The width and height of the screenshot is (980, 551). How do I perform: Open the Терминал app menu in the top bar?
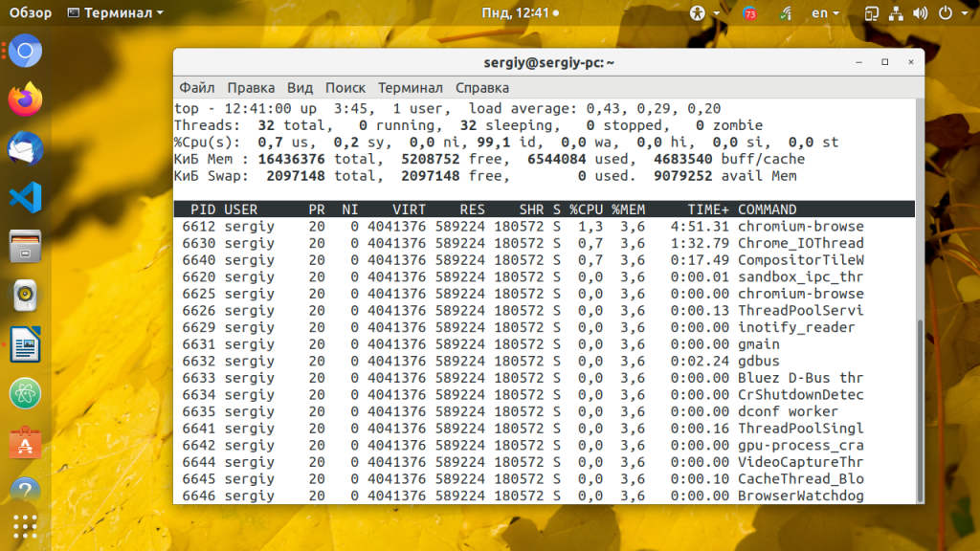[x=117, y=13]
